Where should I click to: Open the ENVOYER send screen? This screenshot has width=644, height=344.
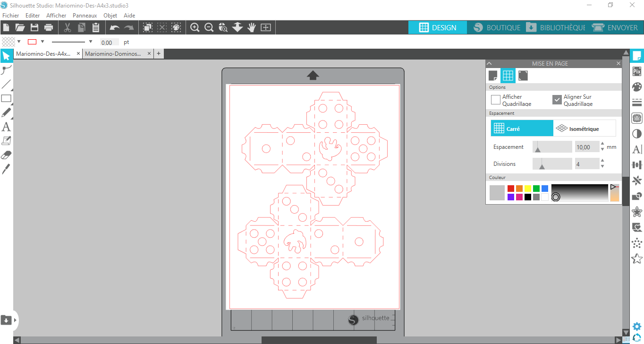tap(615, 27)
